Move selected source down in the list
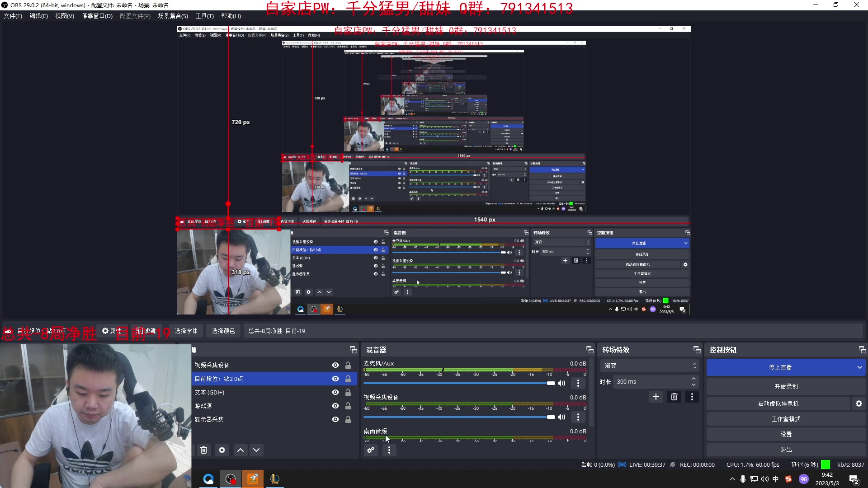 point(256,450)
